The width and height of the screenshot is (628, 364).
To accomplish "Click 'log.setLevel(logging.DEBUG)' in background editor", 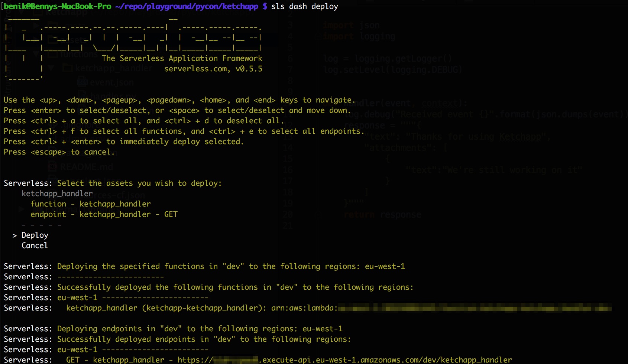I will [x=392, y=69].
